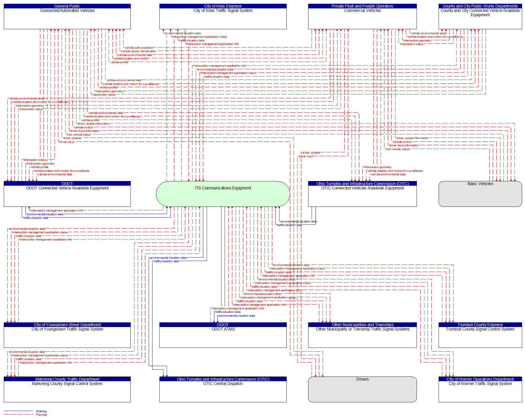Click the Commercial Vehicles box label
Screen dimensions: 525x420
click(x=362, y=11)
